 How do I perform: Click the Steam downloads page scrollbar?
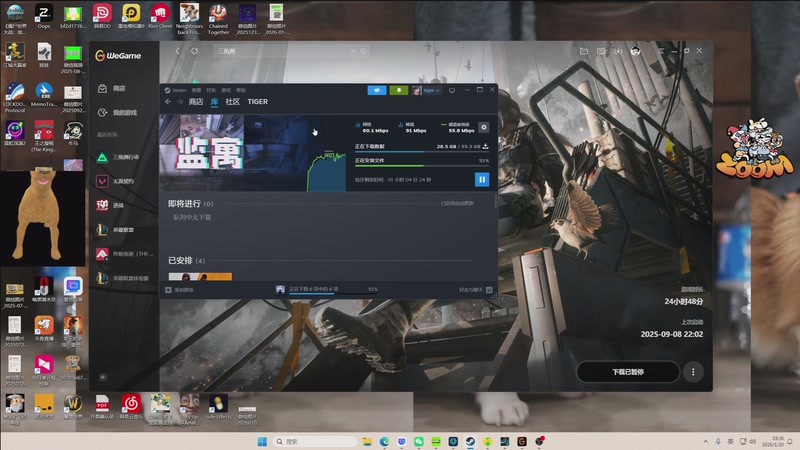point(496,201)
